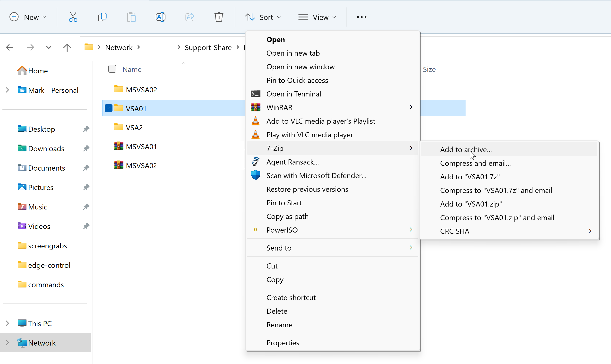Open the recent locations chevron dropdown
Viewport: 611px width, 364px height.
tap(49, 47)
